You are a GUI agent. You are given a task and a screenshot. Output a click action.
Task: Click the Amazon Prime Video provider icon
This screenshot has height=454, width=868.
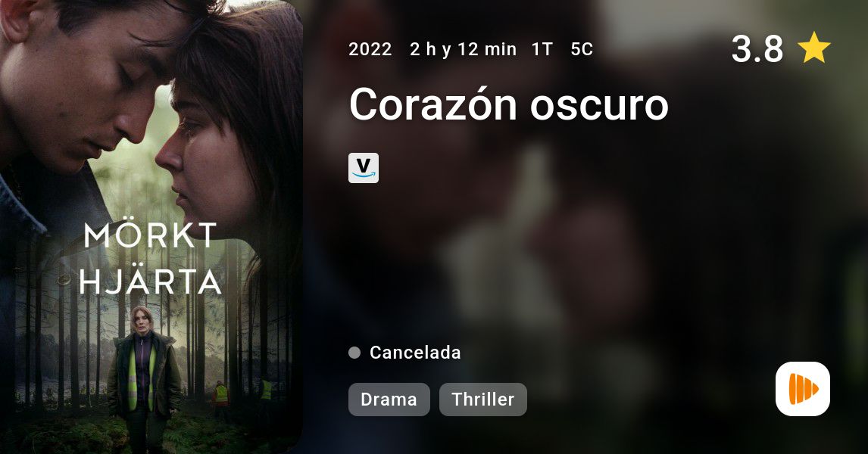[x=363, y=168]
